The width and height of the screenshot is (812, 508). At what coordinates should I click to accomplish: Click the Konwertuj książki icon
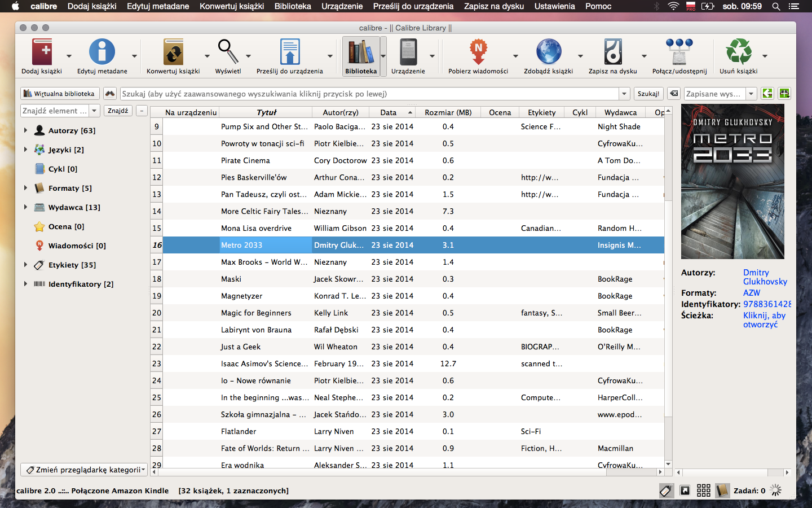tap(173, 52)
